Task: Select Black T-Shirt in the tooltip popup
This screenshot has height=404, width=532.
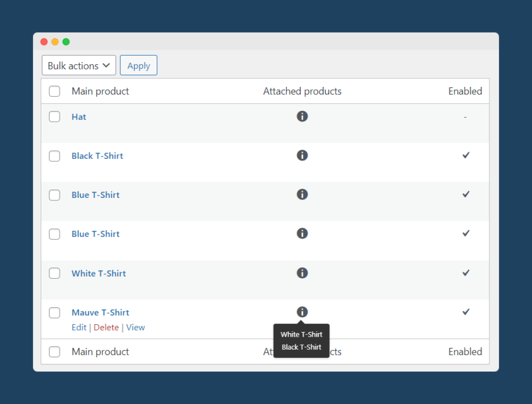Action: tap(301, 347)
